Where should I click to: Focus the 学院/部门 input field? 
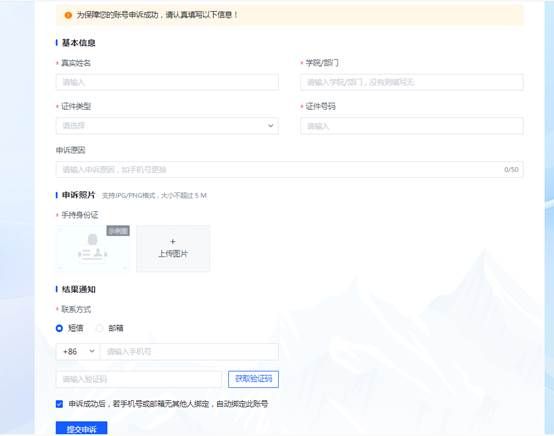412,82
